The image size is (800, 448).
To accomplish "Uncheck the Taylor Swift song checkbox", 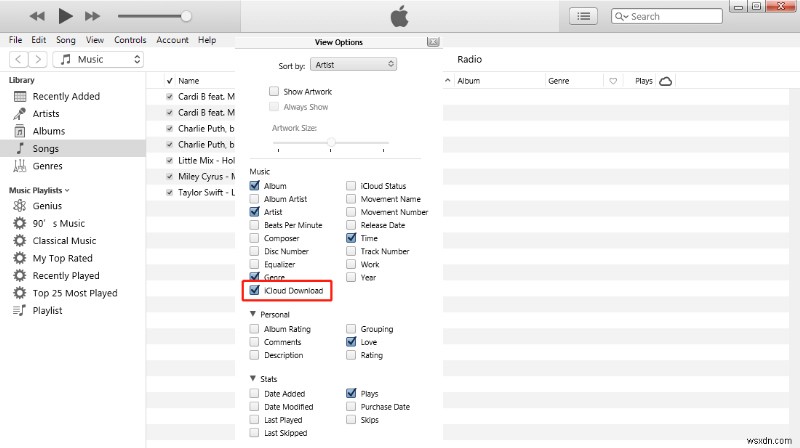I will tap(169, 192).
